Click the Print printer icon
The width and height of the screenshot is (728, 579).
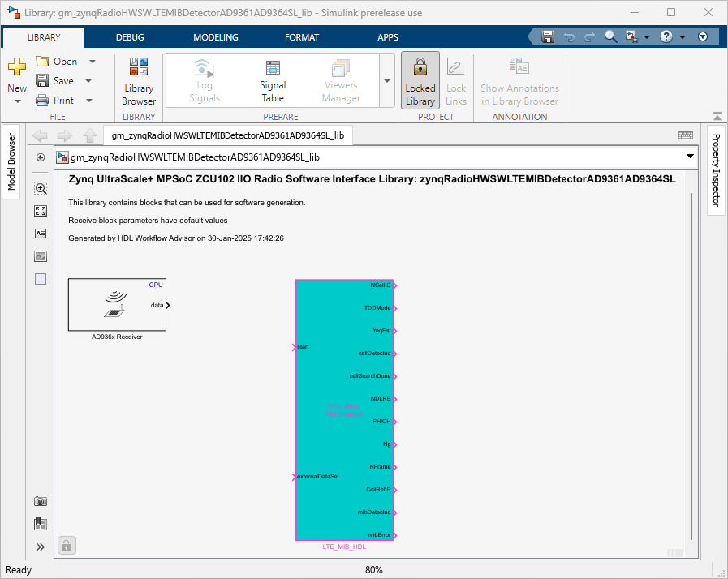pyautogui.click(x=42, y=101)
